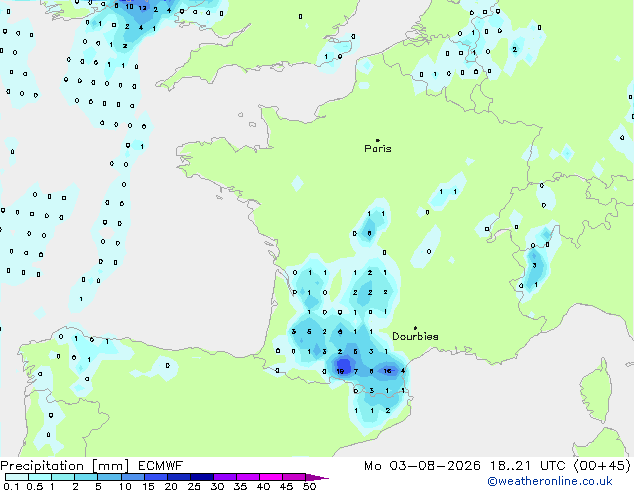Image resolution: width=634 pixels, height=490 pixels.
Task: Select legend swatch between 0.1 and 0.5
Action: (x=17, y=477)
